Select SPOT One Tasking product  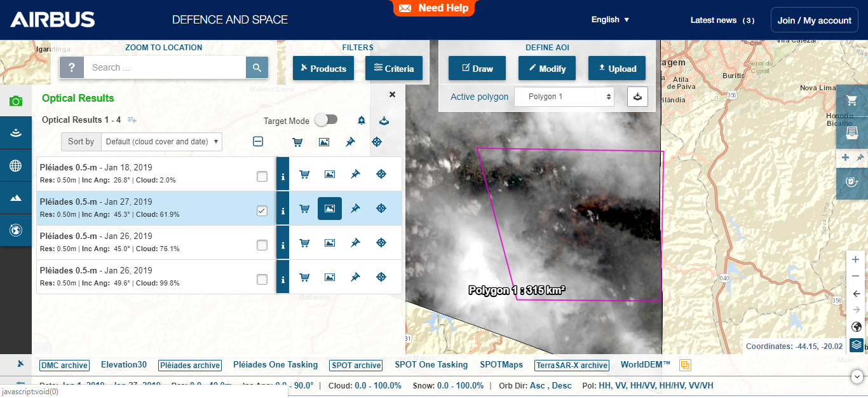pos(431,365)
